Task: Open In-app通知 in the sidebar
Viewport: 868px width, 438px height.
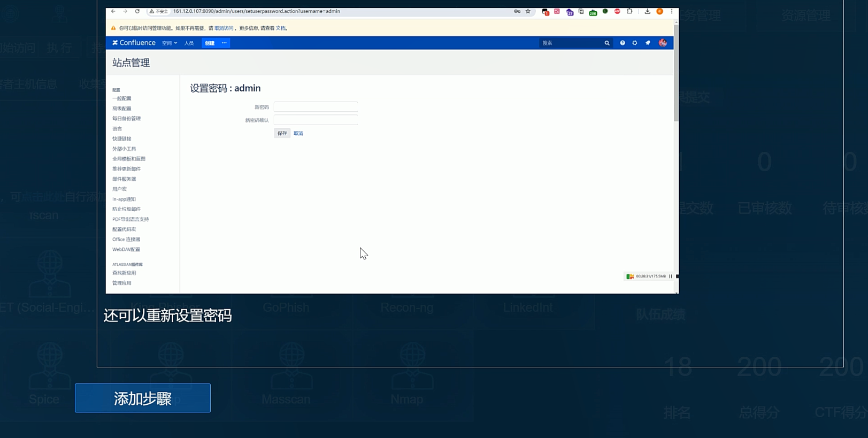Action: pos(124,199)
